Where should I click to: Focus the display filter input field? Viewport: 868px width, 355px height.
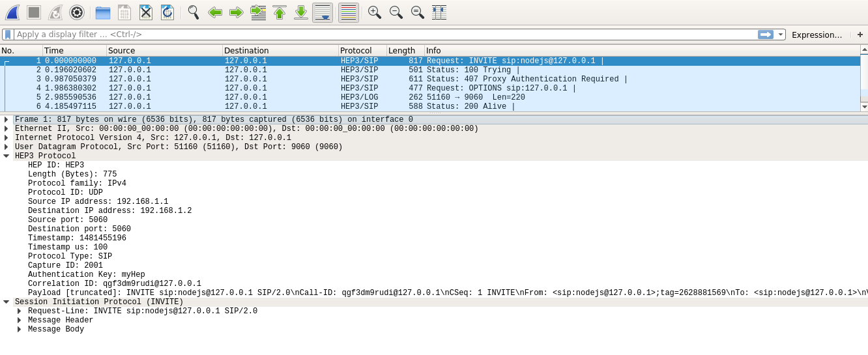[384, 35]
